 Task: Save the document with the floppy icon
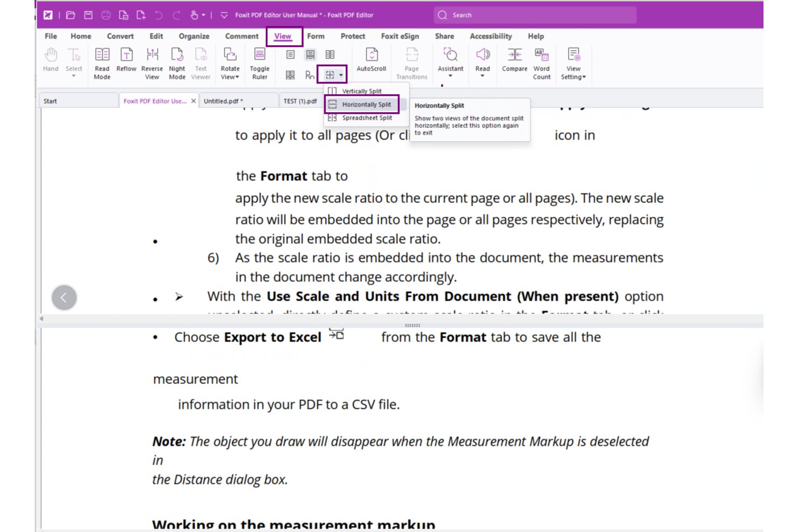pos(88,15)
